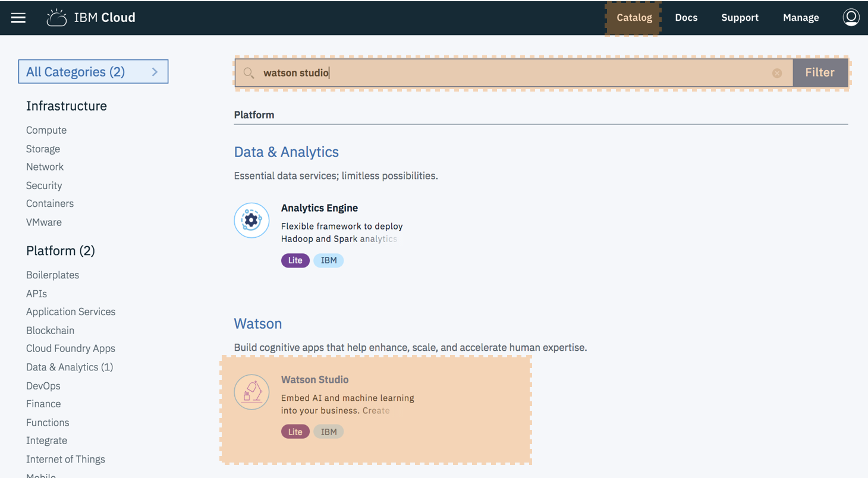Click Lite tag under Watson Studio
Viewport: 868px width, 478px height.
[295, 432]
